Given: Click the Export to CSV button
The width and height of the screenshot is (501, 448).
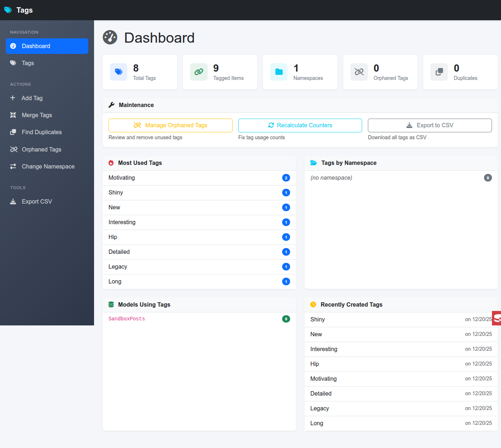Looking at the screenshot, I should coord(430,125).
